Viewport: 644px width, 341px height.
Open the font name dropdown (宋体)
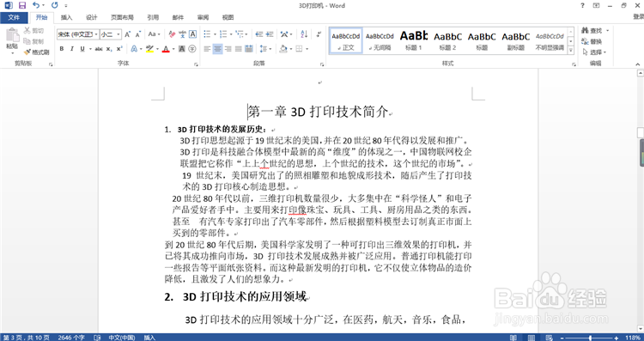[x=96, y=34]
